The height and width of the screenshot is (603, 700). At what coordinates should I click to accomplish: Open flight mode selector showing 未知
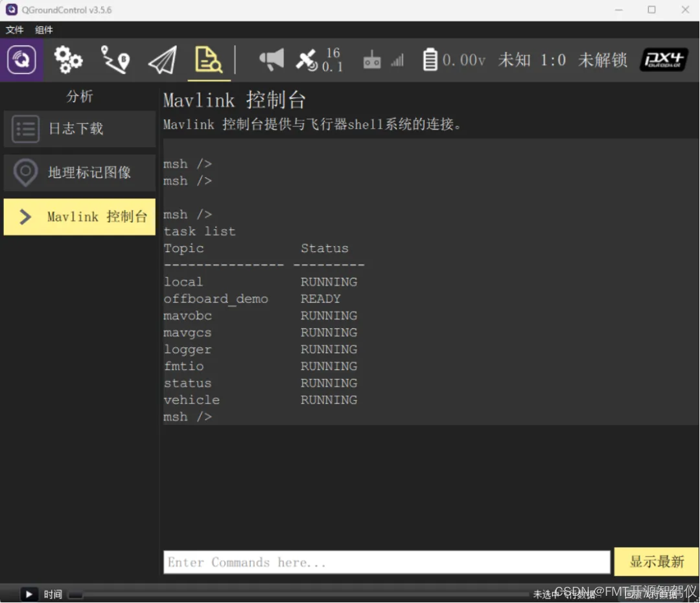click(514, 60)
